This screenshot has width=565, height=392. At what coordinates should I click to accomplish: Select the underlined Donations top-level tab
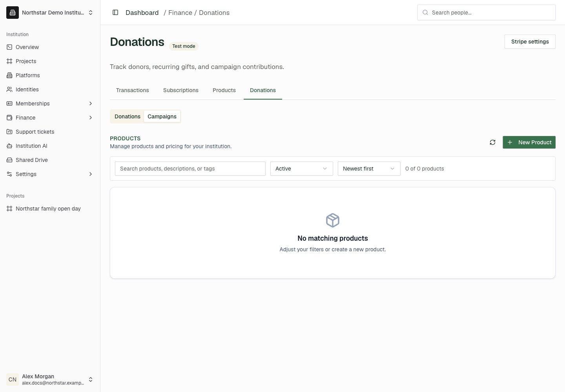263,90
